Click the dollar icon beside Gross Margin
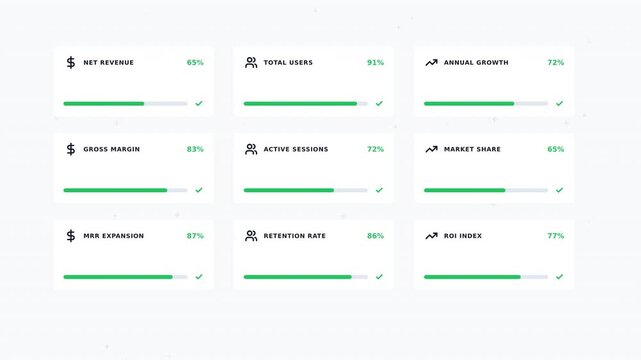 [x=71, y=149]
